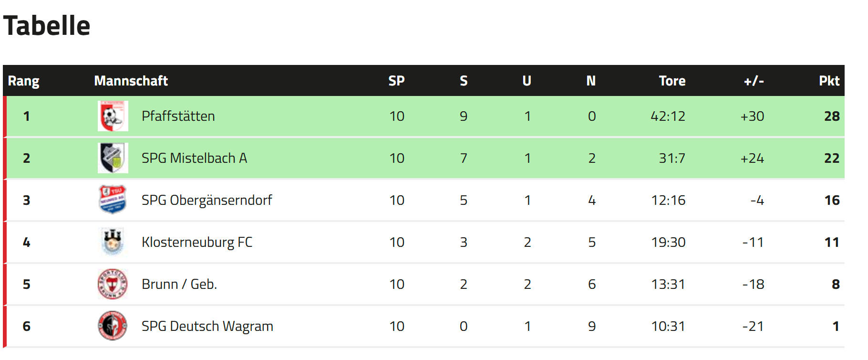
Task: Follow the SPG Obergänserndorf team name
Action: click(x=207, y=200)
